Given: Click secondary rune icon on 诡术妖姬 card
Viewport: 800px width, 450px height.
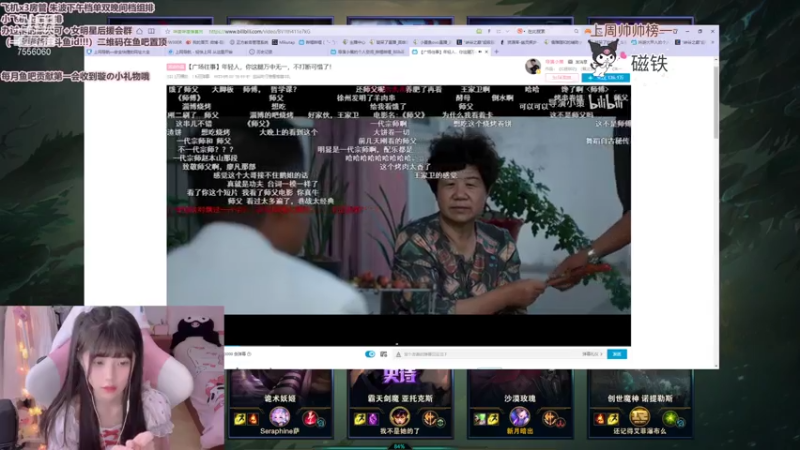Looking at the screenshot, I should click(x=321, y=422).
